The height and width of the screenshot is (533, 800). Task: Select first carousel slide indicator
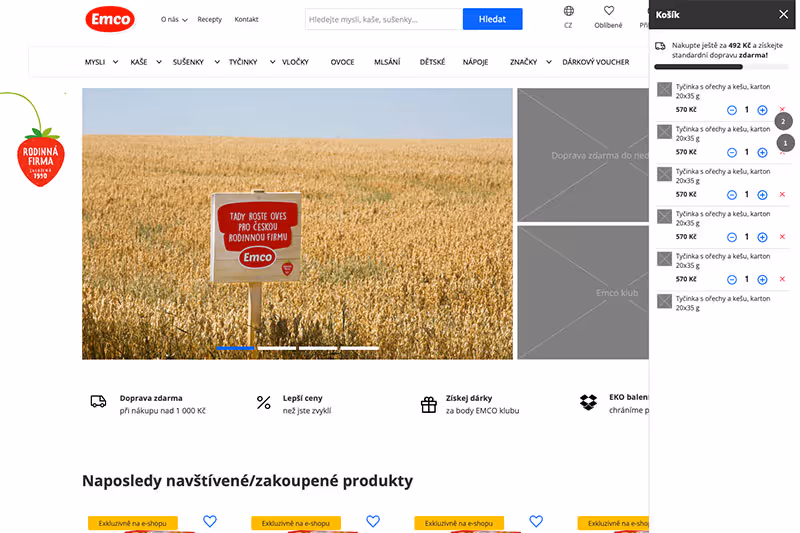(x=235, y=348)
